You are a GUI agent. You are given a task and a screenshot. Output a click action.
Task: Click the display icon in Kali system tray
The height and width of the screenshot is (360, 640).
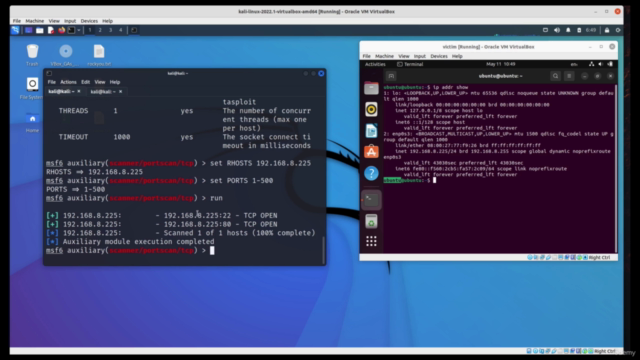545,30
